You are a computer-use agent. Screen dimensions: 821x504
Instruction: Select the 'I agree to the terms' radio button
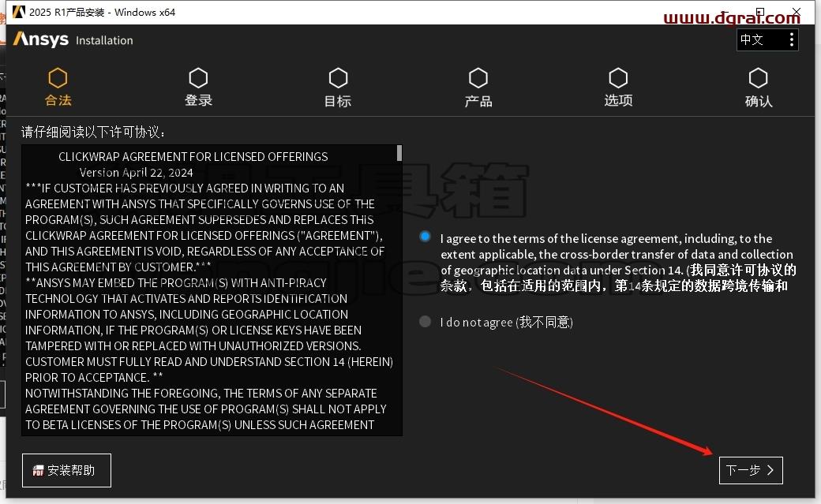425,237
